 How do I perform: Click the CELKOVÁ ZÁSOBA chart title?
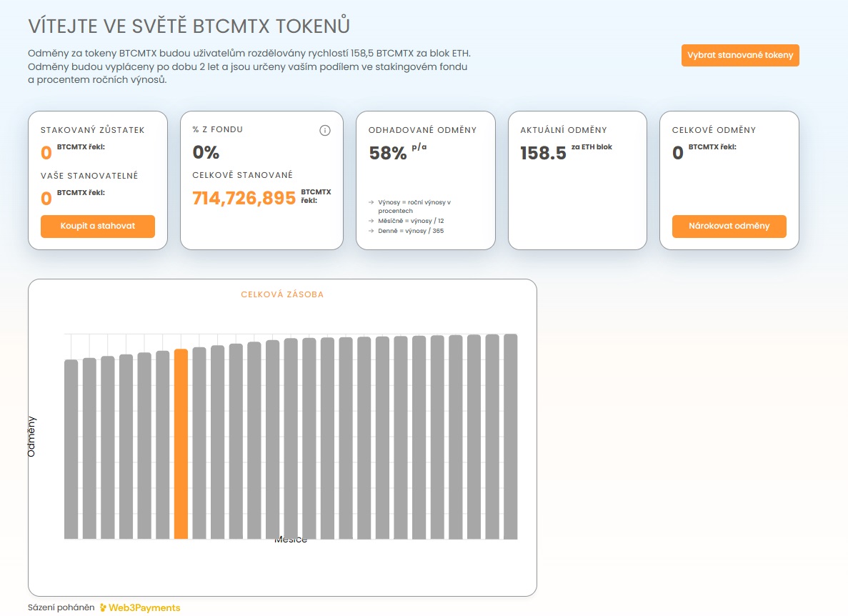pyautogui.click(x=283, y=294)
